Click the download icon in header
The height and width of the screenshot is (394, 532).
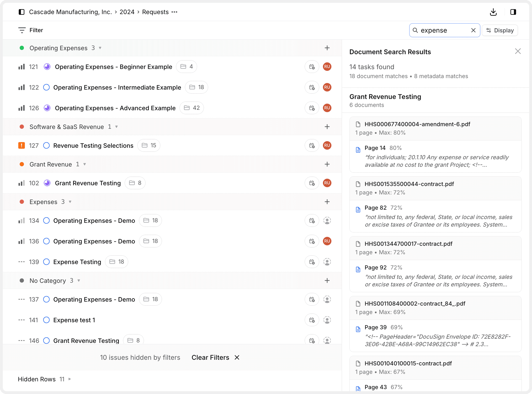493,12
